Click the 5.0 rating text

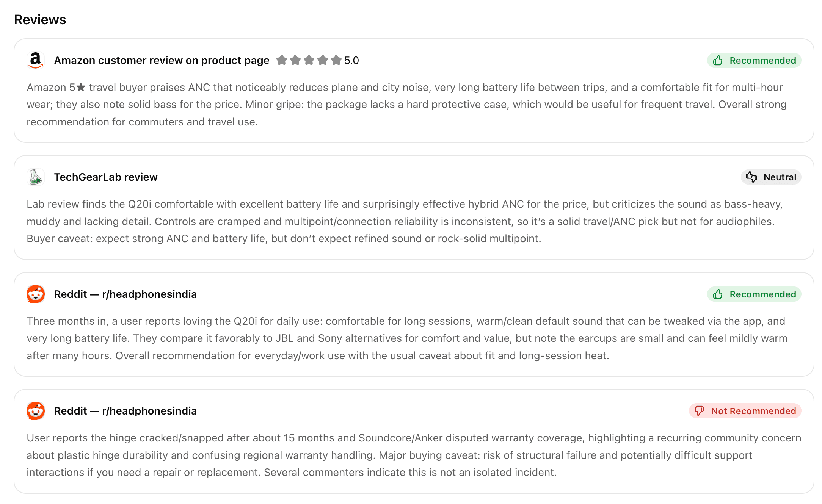(352, 60)
